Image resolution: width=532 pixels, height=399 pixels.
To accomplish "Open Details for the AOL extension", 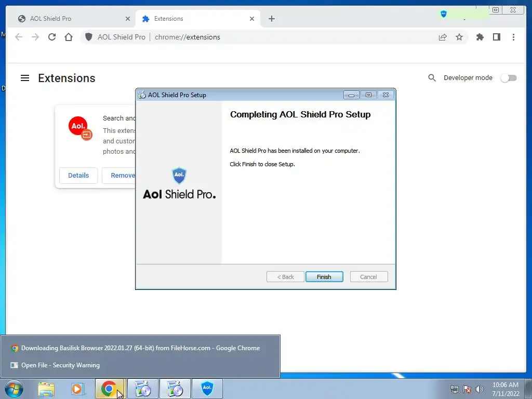I will [x=78, y=176].
